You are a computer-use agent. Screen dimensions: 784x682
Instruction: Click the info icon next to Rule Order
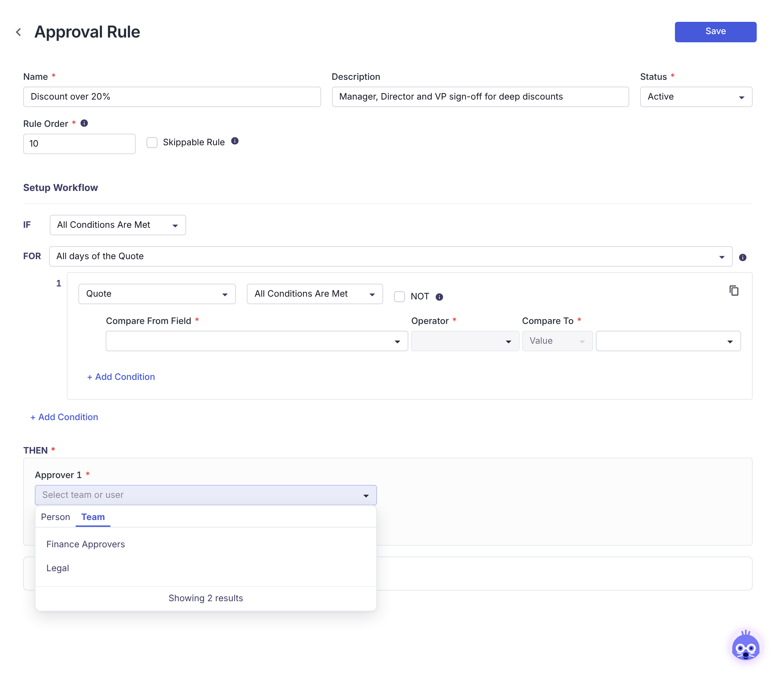(x=85, y=123)
